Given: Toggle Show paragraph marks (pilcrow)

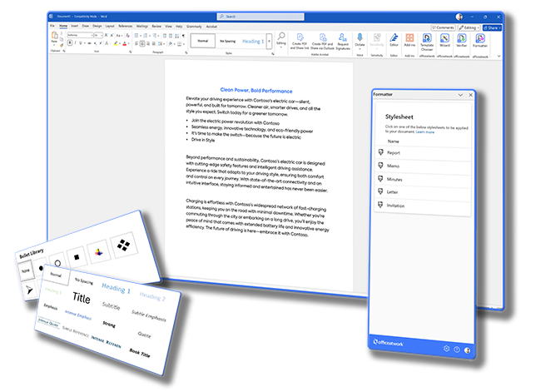Looking at the screenshot, I should [183, 36].
